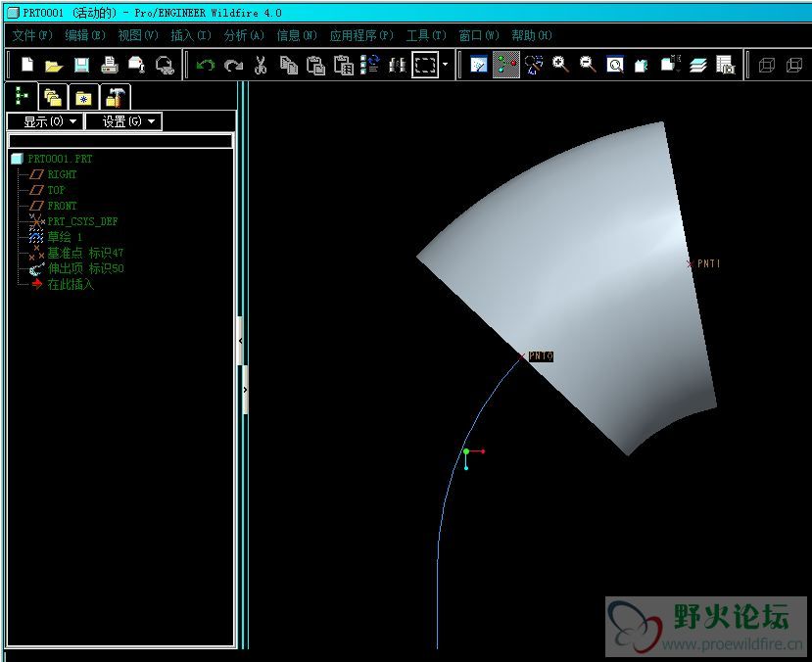Open the 显示(O) dropdown
812x662 pixels.
pos(45,121)
